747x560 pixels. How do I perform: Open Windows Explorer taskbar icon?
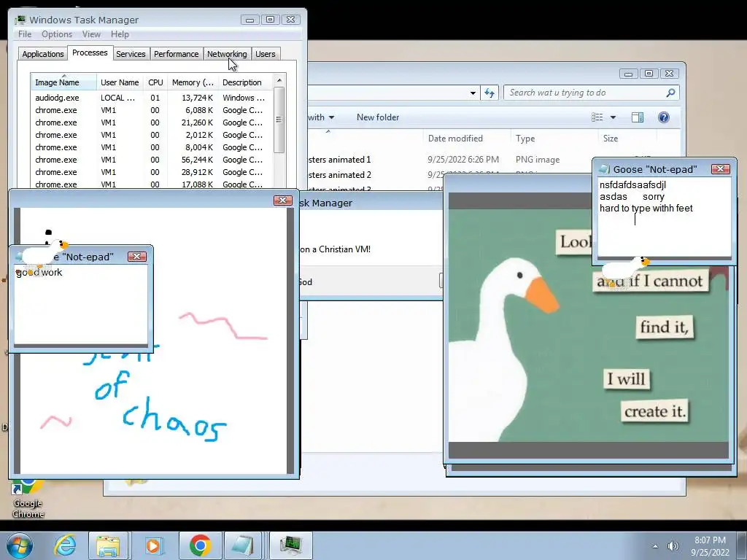pyautogui.click(x=108, y=545)
